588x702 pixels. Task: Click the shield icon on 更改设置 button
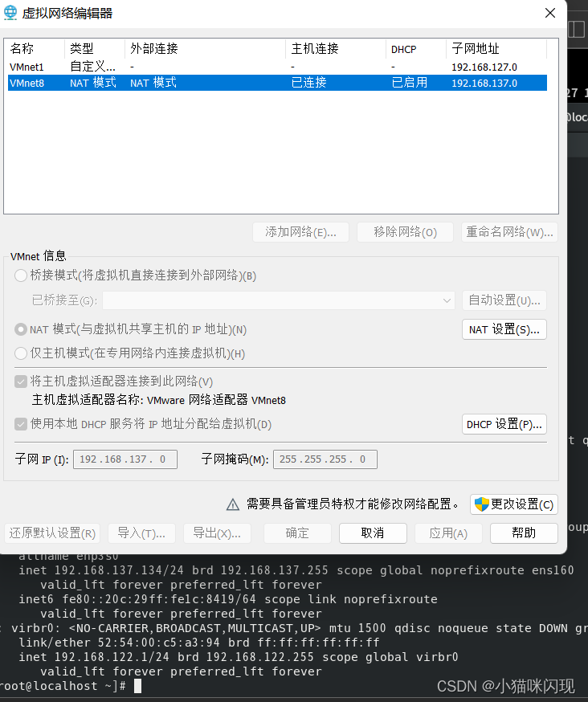click(481, 504)
